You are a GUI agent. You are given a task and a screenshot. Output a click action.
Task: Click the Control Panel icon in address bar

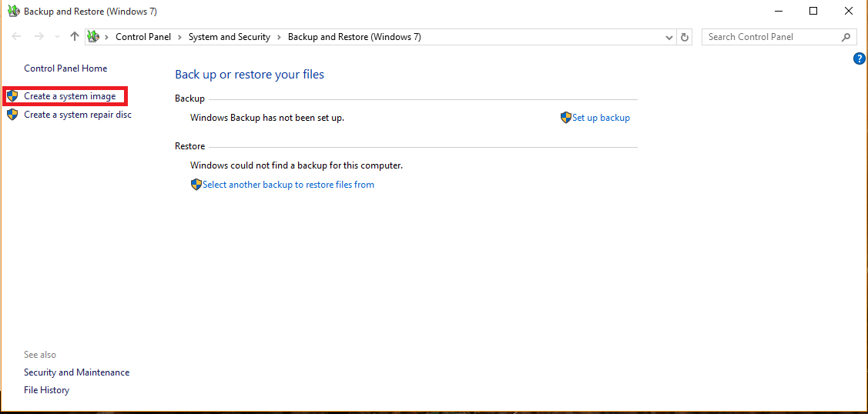[94, 37]
